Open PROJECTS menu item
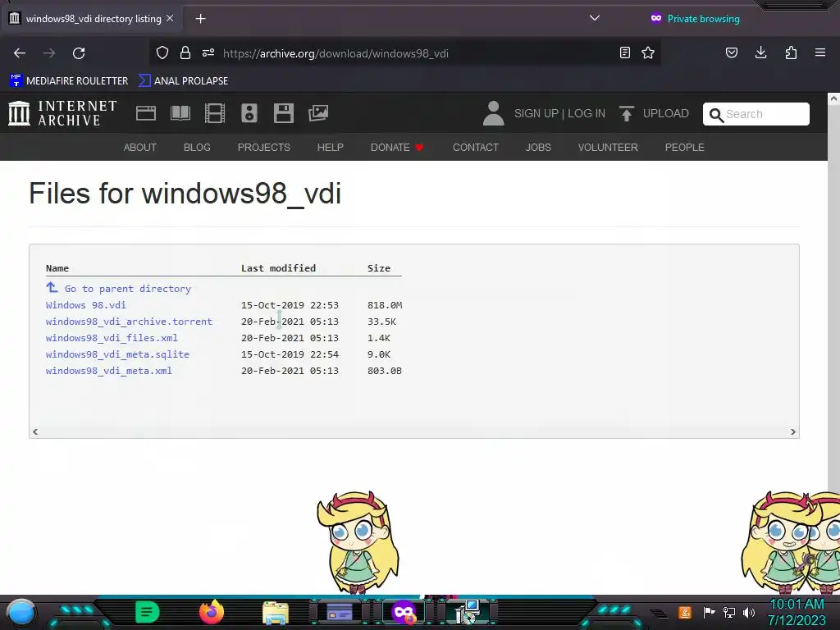840x630 pixels. pos(264,148)
